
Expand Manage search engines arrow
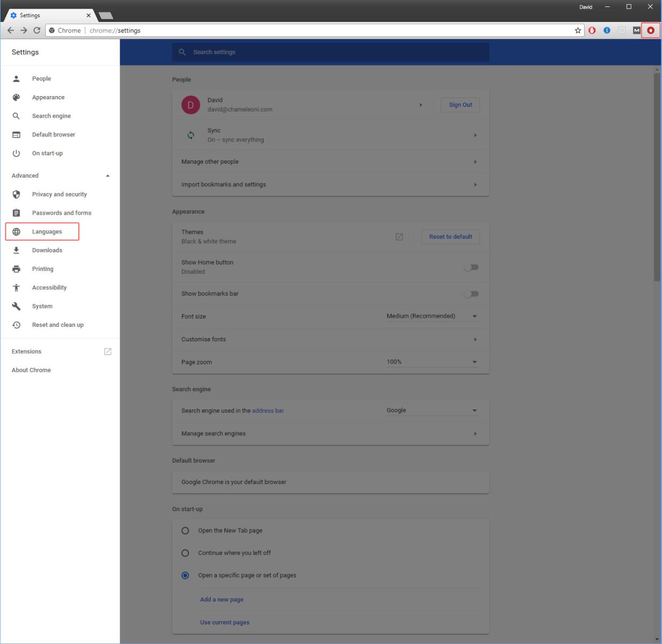[475, 434]
